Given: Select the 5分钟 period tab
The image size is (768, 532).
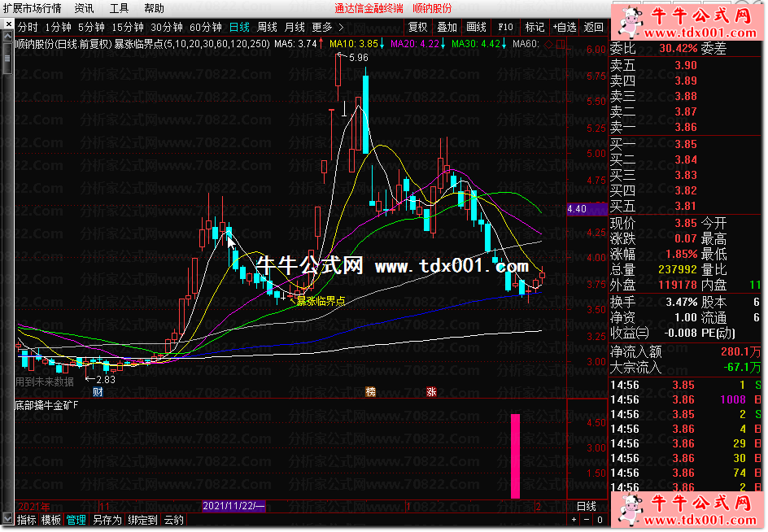Looking at the screenshot, I should (x=92, y=28).
